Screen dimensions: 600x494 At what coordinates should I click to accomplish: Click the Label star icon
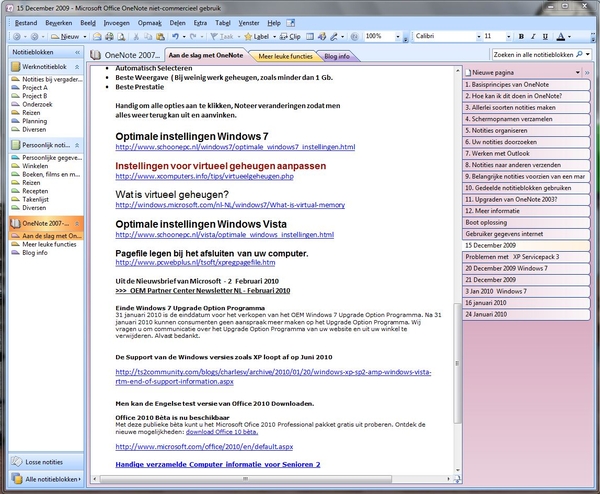click(248, 36)
